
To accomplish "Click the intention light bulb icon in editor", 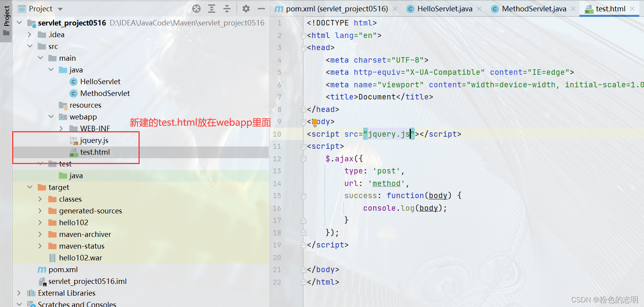I will pyautogui.click(x=315, y=123).
